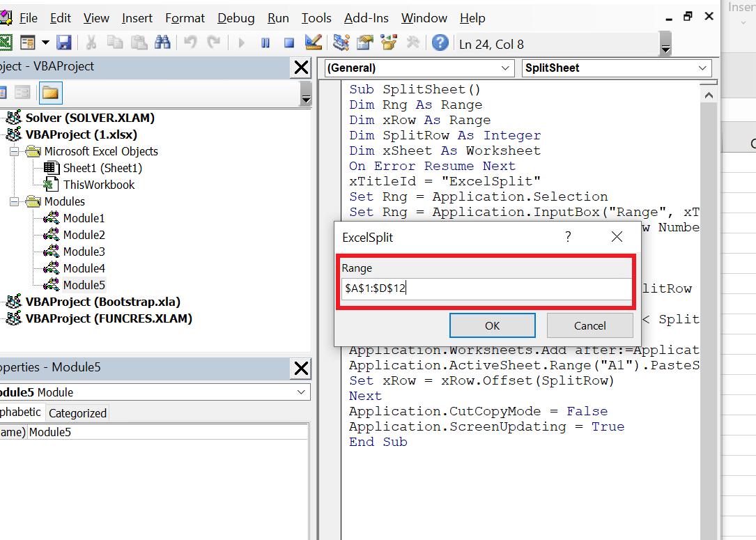756x540 pixels.
Task: Open the Properties Window toolbar icon
Action: (364, 43)
